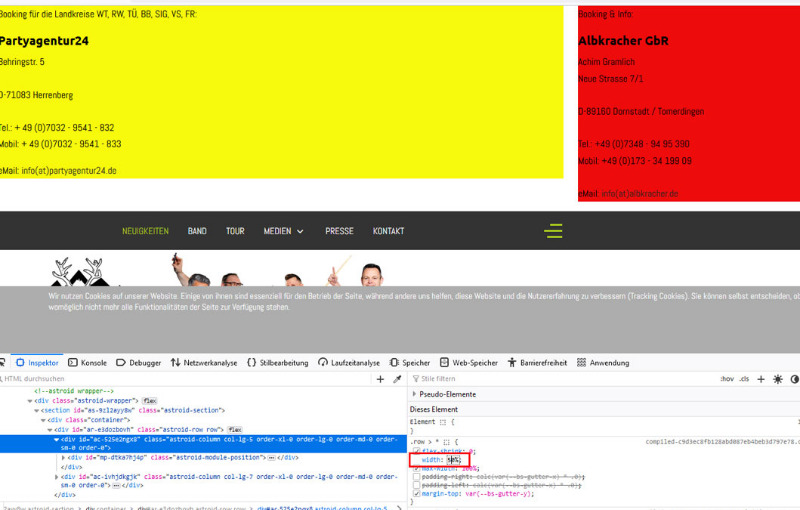Toggle light color scheme simulation sun icon
Screen dimensions: 800x510
click(x=778, y=379)
